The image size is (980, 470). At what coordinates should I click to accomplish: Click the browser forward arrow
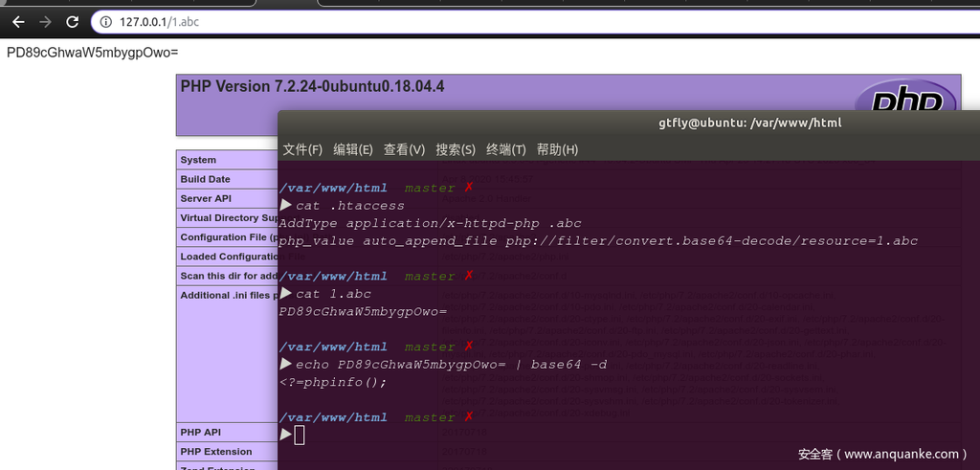pyautogui.click(x=45, y=21)
